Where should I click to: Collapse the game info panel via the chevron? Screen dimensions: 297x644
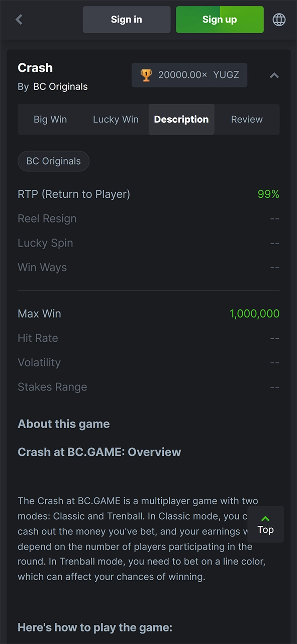tap(274, 75)
